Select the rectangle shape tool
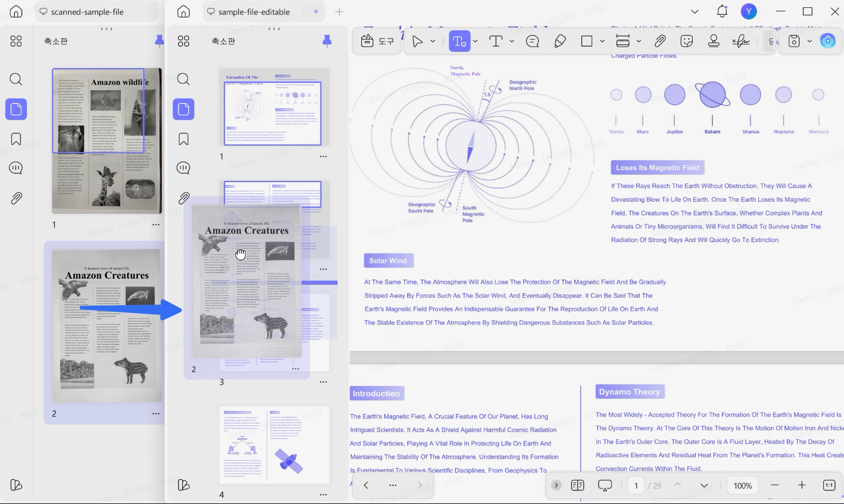 tap(587, 41)
